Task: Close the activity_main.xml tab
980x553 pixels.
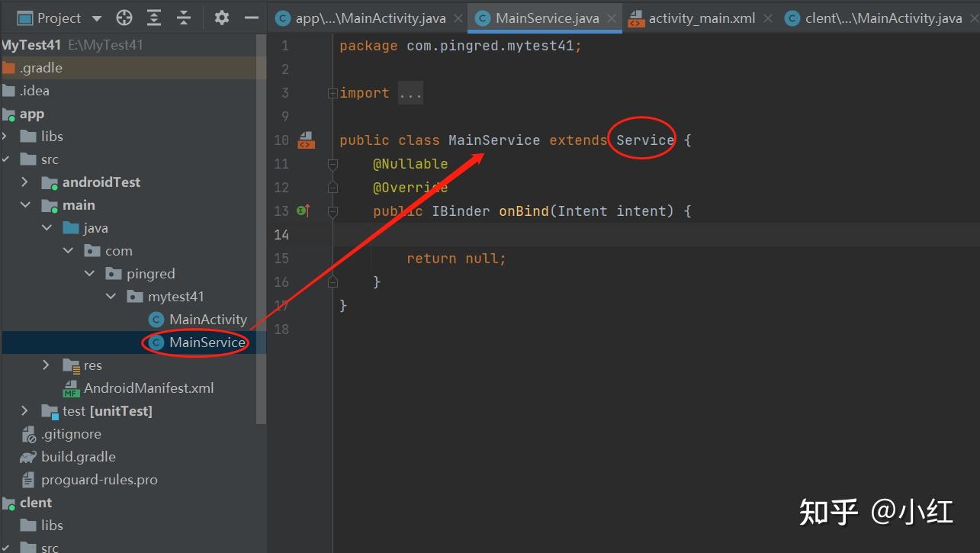Action: (768, 18)
